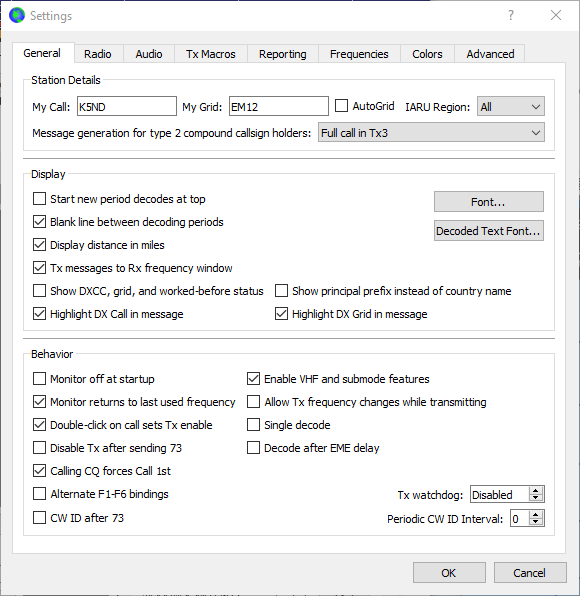Image resolution: width=580 pixels, height=596 pixels.
Task: Expand the compound callsign message generation dropdown
Action: coord(431,133)
